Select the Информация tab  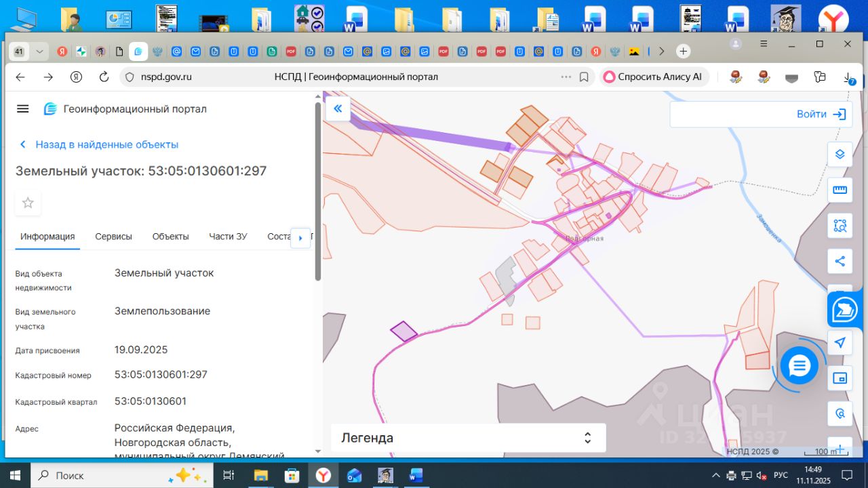(47, 237)
